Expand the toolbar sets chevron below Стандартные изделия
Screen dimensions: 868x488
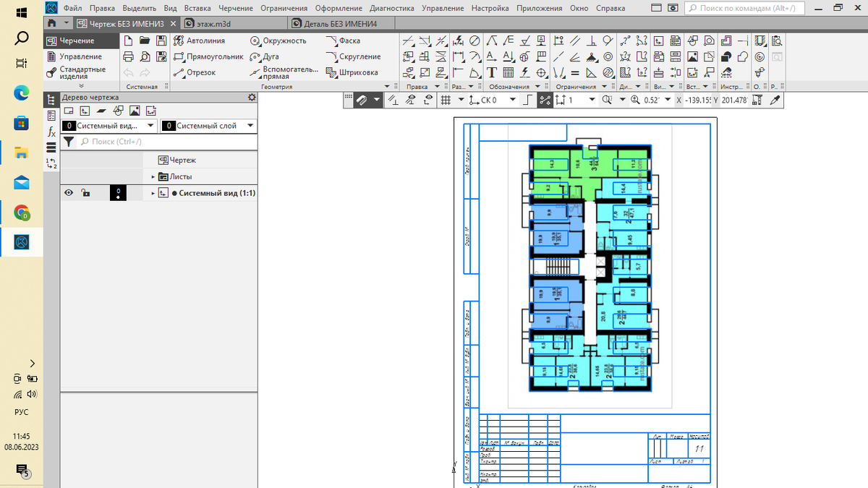click(x=81, y=86)
